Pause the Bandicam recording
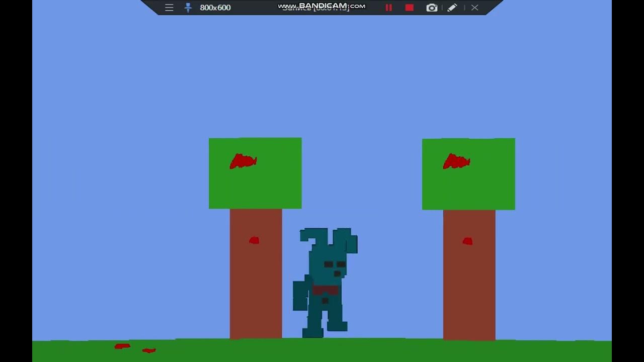 pos(388,8)
